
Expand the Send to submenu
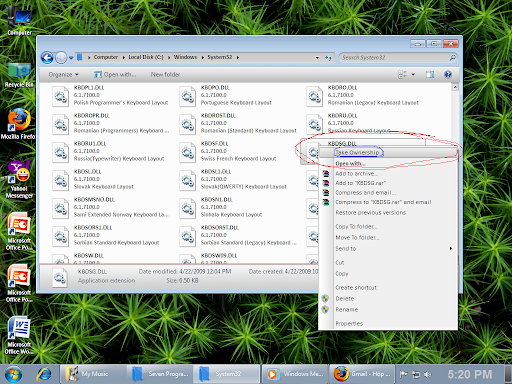tap(388, 249)
